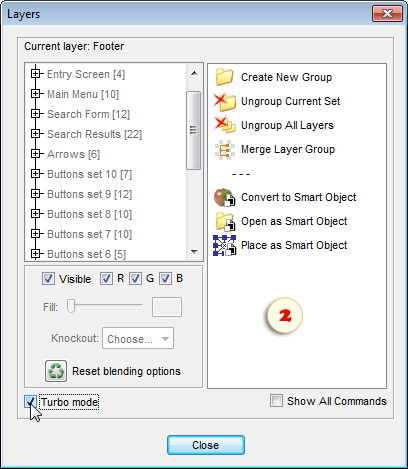Expand the Buttons set 10 [7] group
The image size is (408, 469).
click(35, 174)
